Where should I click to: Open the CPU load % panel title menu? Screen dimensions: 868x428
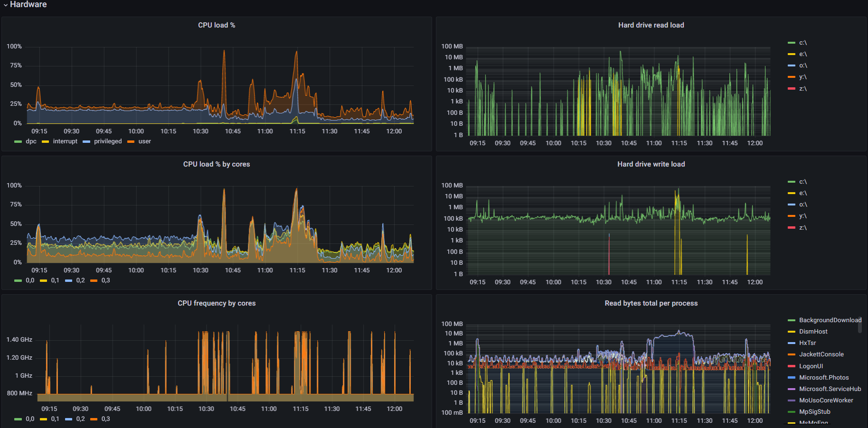pyautogui.click(x=217, y=25)
